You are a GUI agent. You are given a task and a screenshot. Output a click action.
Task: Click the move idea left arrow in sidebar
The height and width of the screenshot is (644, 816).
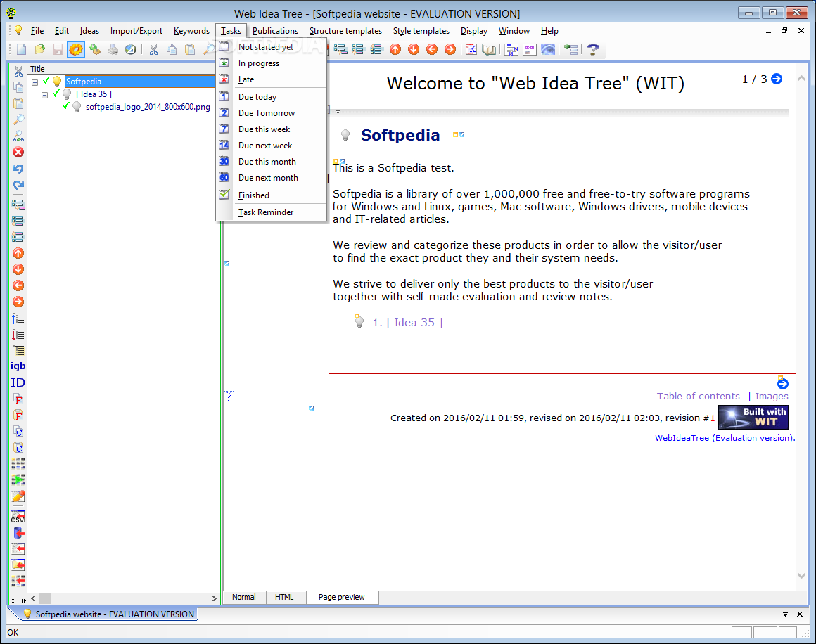18,285
